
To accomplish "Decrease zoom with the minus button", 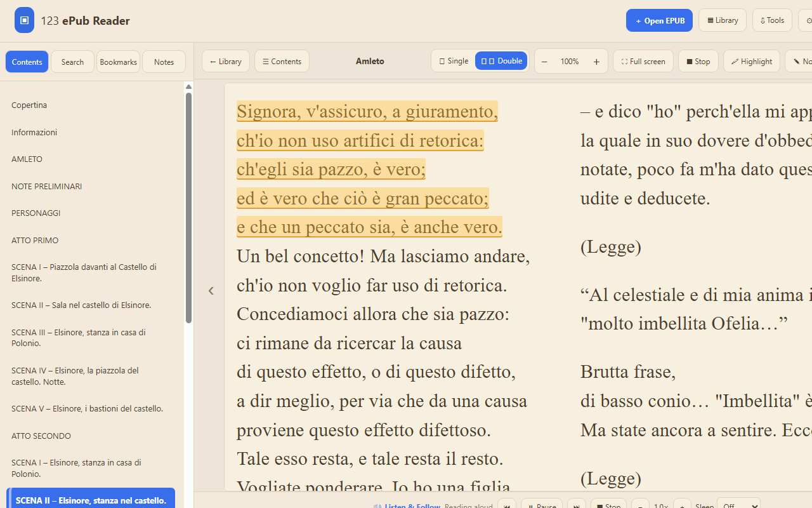I will (544, 62).
